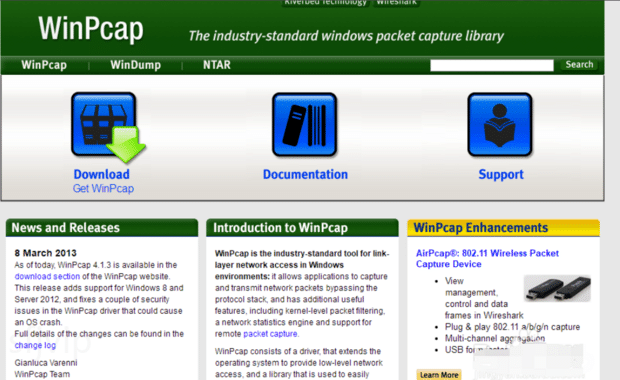The height and width of the screenshot is (380, 620).
Task: Click the Learn More button
Action: [x=439, y=374]
